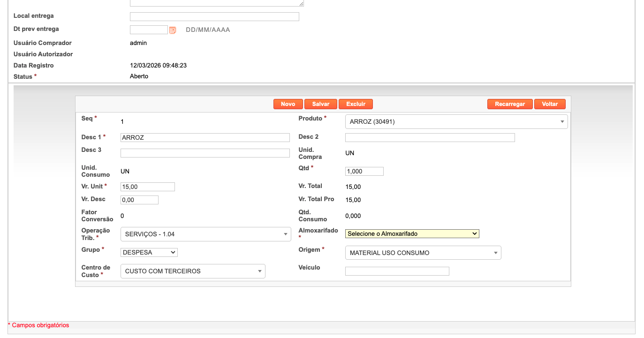Hit the Recarregar button
This screenshot has width=644, height=338.
click(509, 104)
